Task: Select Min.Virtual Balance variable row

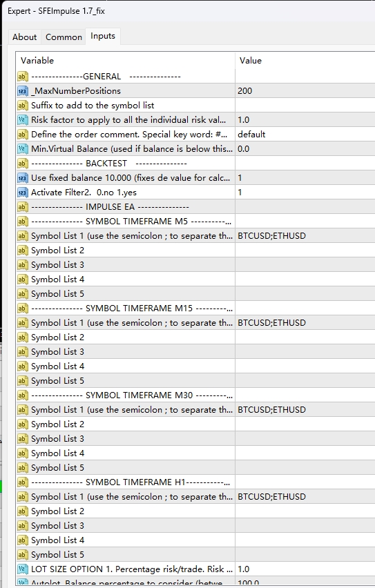Action: point(132,149)
